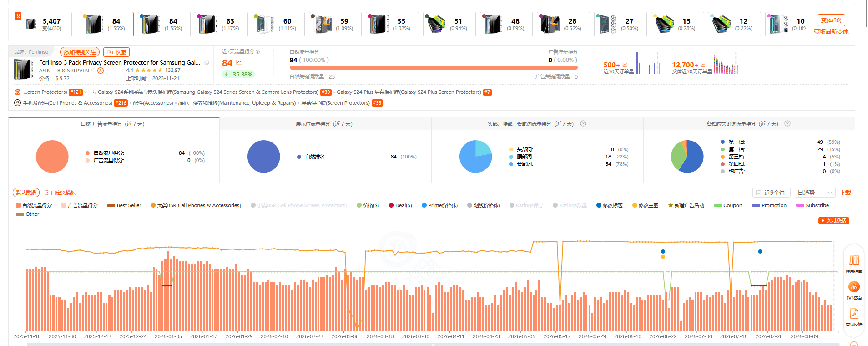The width and height of the screenshot is (868, 346).
Task: Toggle Coupon legend series
Action: pos(728,205)
